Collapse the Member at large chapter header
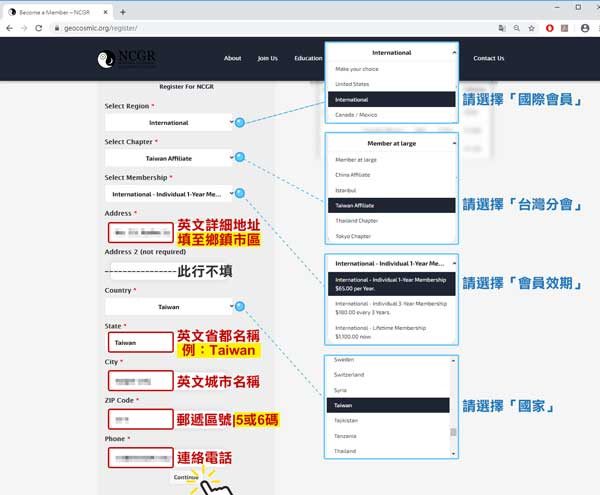The width and height of the screenshot is (600, 495). [x=391, y=143]
